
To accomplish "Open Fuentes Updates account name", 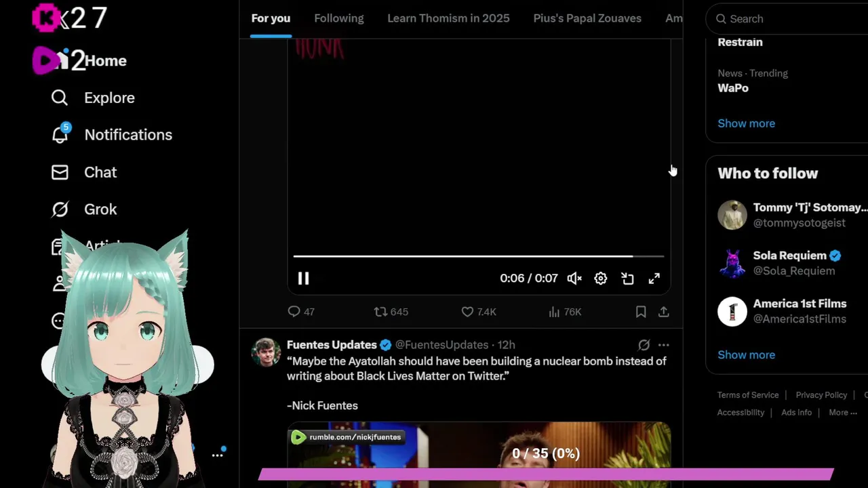I will (332, 345).
